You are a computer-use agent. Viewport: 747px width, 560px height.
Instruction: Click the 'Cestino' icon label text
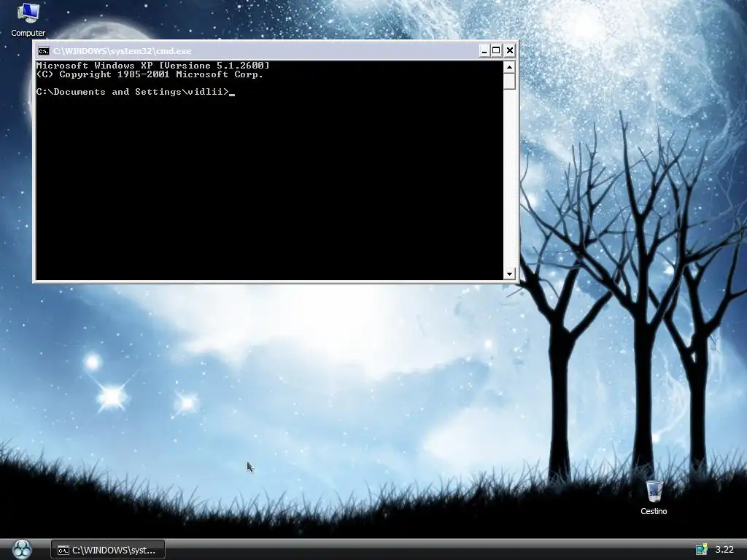point(654,511)
